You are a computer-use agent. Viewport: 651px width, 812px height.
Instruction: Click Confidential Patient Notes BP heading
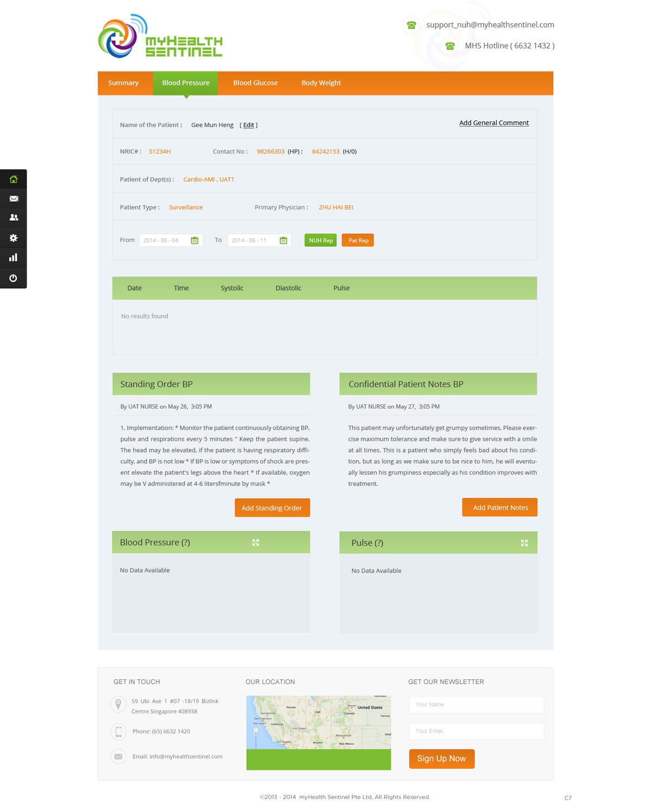406,384
